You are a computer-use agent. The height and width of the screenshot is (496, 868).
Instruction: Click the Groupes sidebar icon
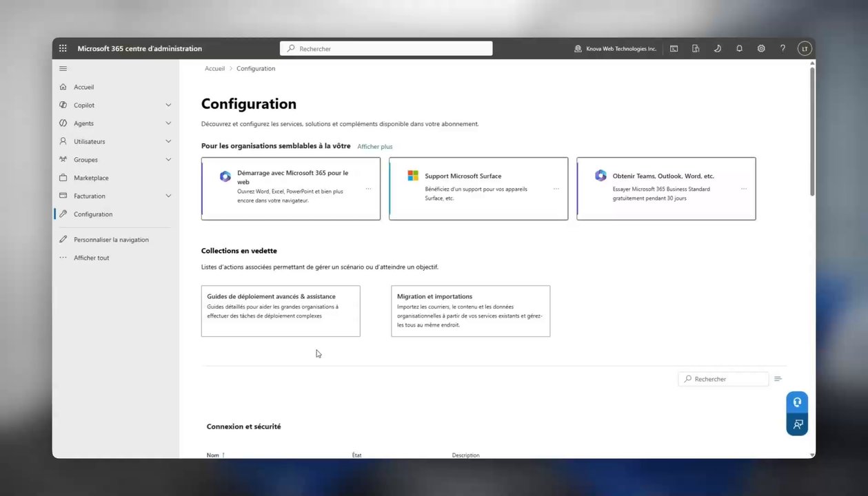(x=63, y=159)
